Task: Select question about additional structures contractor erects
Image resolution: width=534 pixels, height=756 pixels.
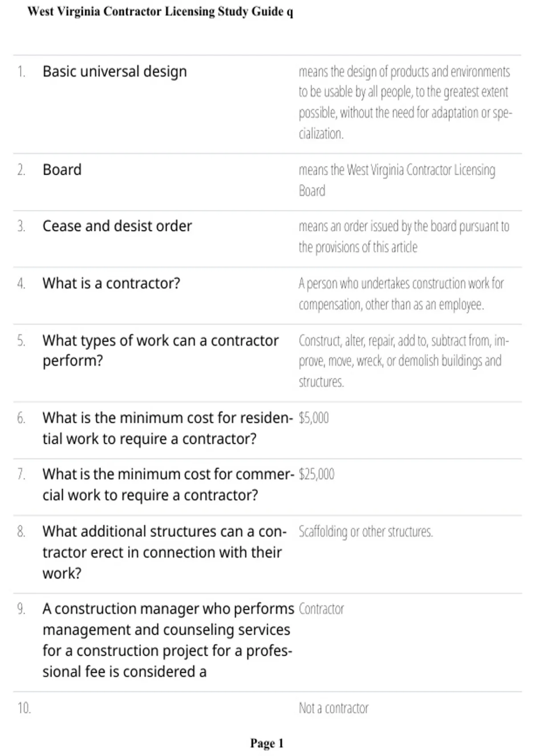Action: [165, 552]
